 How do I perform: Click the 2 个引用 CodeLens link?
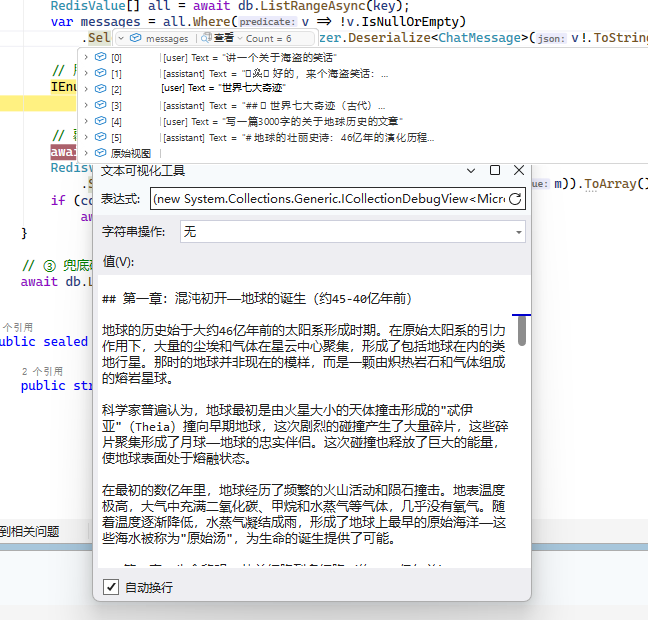tap(42, 371)
